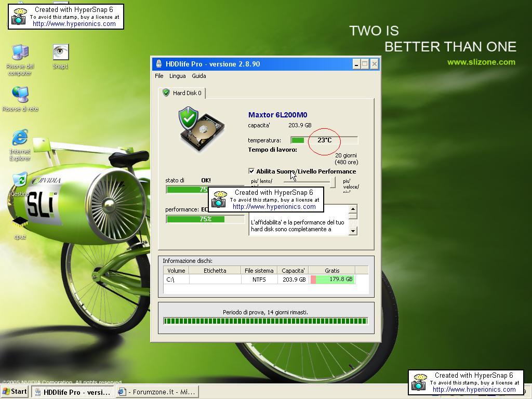The height and width of the screenshot is (399, 532).
Task: Click the 20 giorni working time value
Action: pyautogui.click(x=345, y=155)
